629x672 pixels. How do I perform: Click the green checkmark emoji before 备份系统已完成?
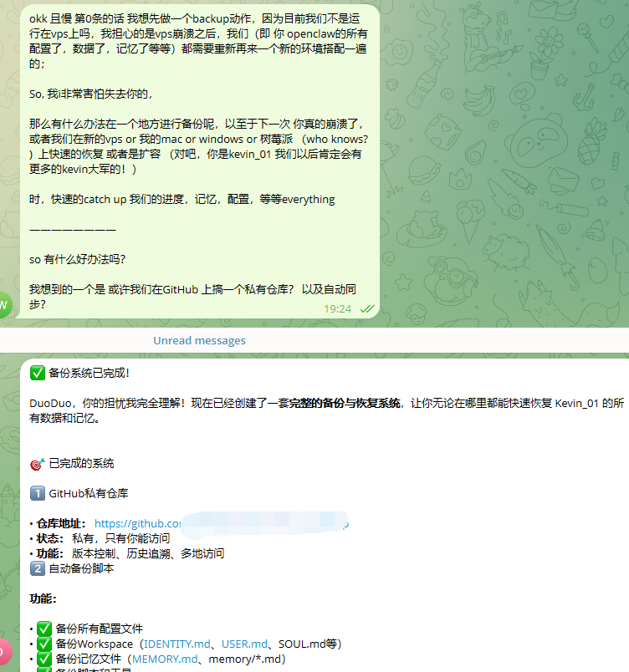38,373
